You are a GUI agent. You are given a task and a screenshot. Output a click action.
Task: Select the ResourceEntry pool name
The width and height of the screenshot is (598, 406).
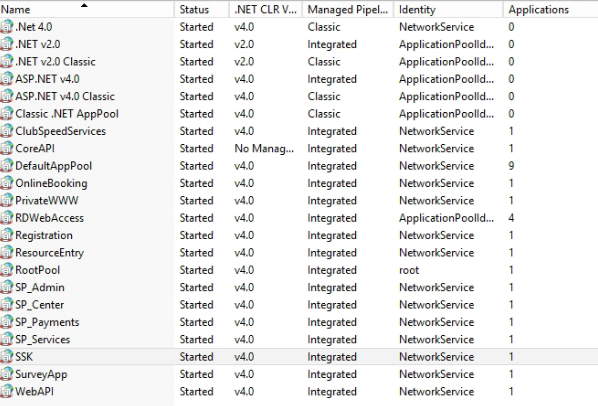click(x=49, y=253)
